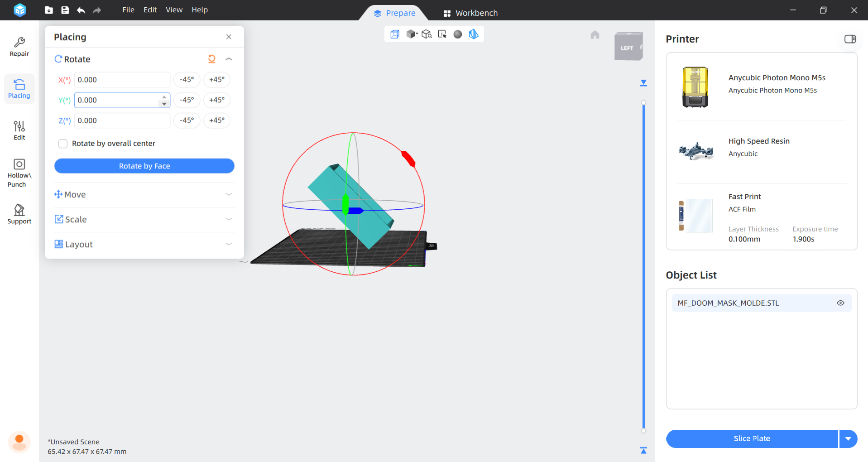The width and height of the screenshot is (868, 462).
Task: Rotate X by +45 degrees
Action: (x=217, y=80)
